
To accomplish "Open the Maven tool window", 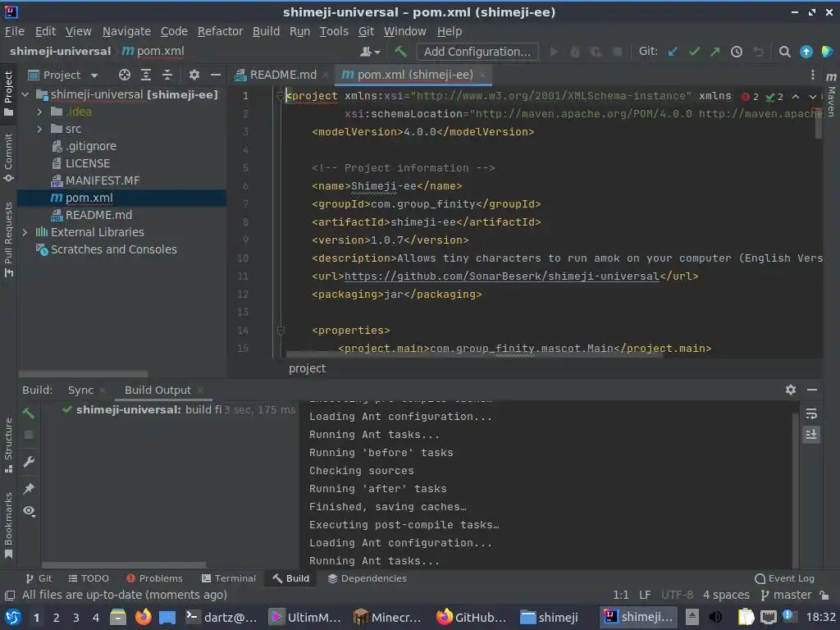I will [x=831, y=95].
